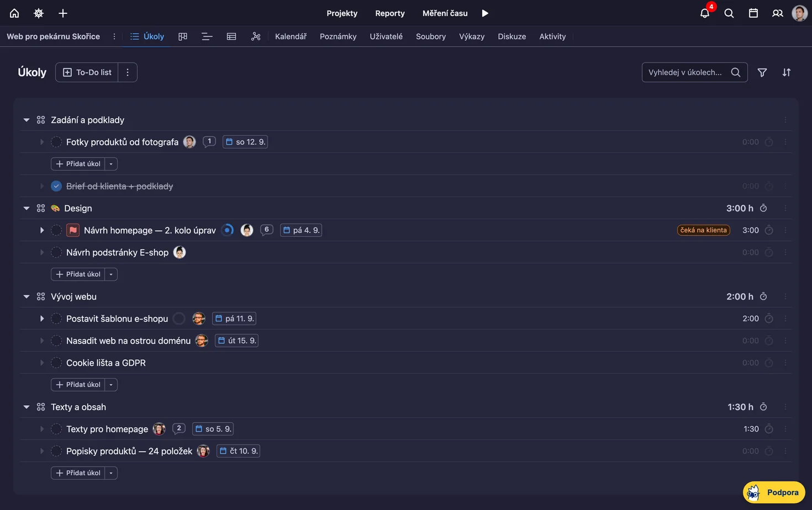Start time tracking with play icon
The image size is (812, 510).
click(485, 13)
